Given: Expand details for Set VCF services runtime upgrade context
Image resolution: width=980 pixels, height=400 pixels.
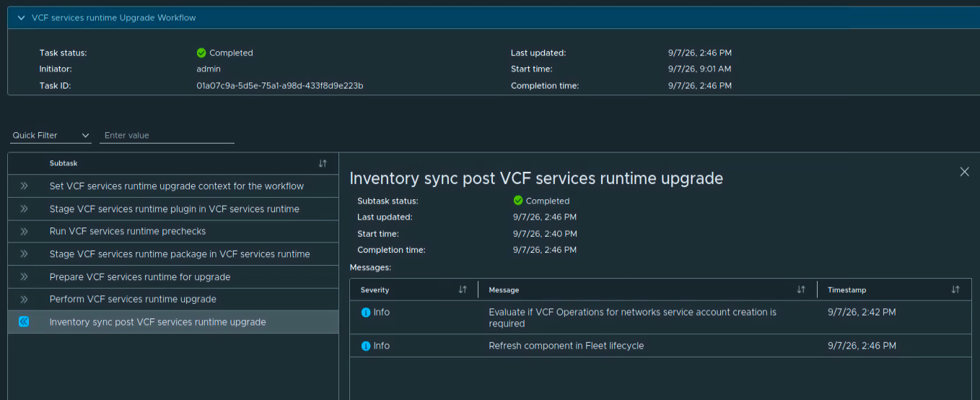Looking at the screenshot, I should (24, 186).
